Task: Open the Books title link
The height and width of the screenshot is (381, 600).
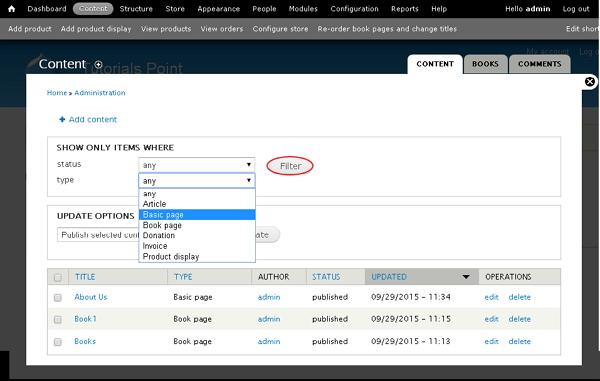Action: click(x=85, y=341)
